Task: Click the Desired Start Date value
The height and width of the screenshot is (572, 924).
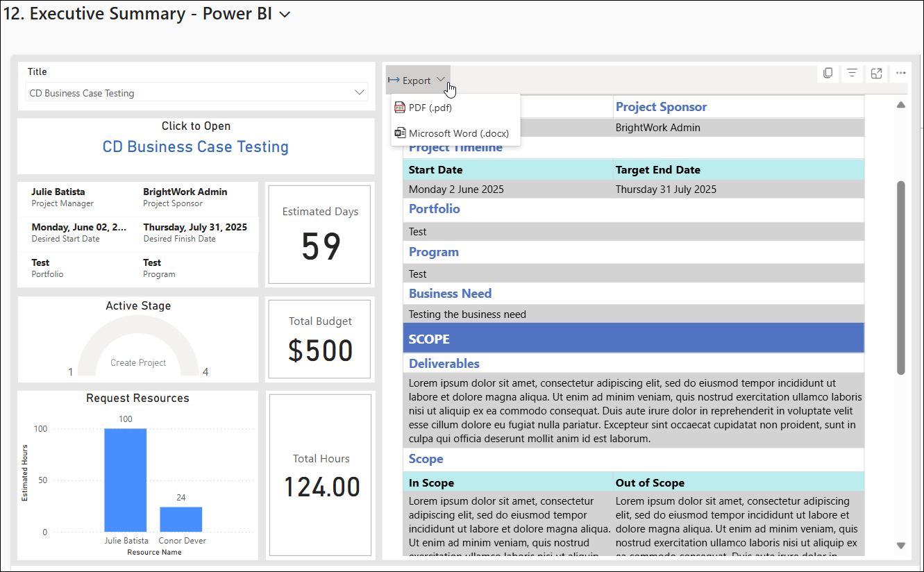Action: [79, 228]
